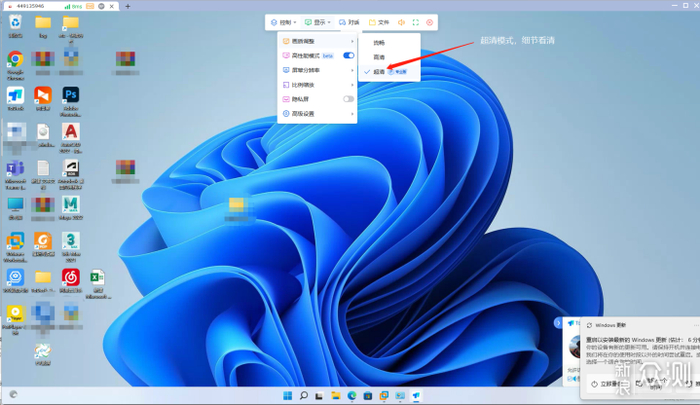The width and height of the screenshot is (700, 405).
Task: Enable the 隐私屏 privacy screen toggle
Action: click(x=348, y=99)
